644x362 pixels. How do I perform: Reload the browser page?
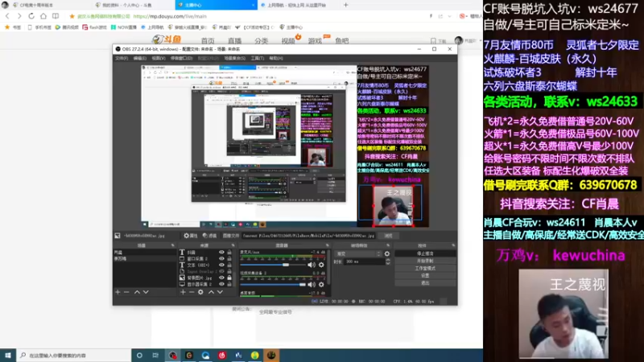pyautogui.click(x=31, y=16)
